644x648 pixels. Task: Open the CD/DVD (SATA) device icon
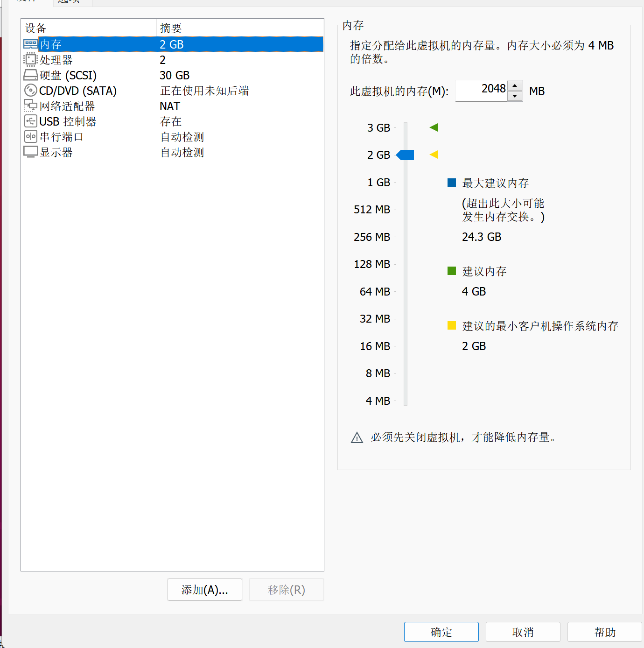(x=30, y=90)
